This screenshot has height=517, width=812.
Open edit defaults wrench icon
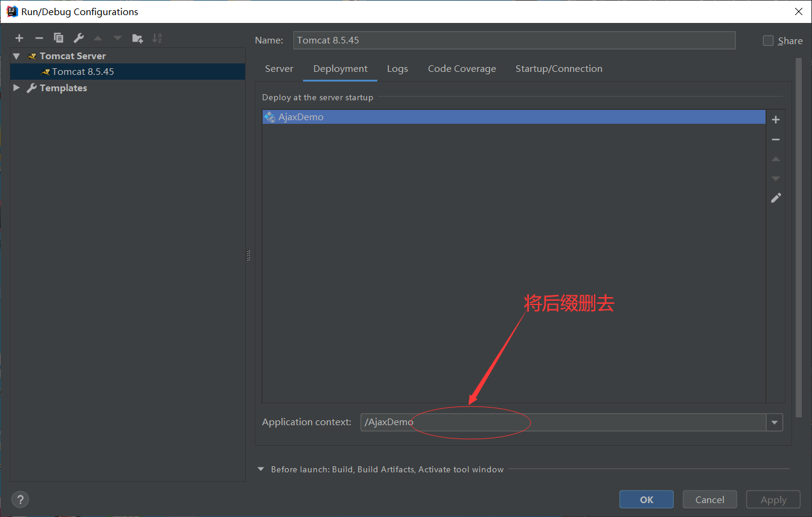pos(78,38)
